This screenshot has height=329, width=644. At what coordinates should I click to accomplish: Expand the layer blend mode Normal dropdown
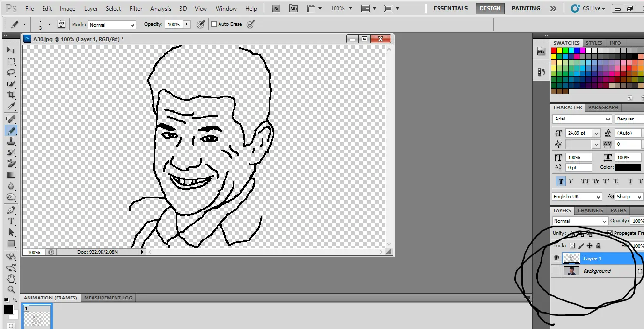[x=580, y=221]
